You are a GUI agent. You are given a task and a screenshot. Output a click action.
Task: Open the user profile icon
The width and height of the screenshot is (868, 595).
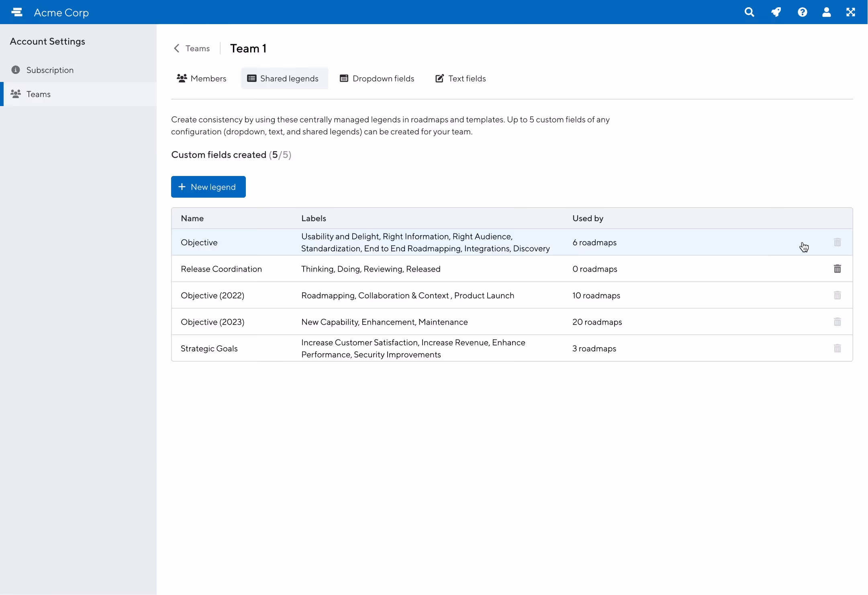pyautogui.click(x=826, y=12)
